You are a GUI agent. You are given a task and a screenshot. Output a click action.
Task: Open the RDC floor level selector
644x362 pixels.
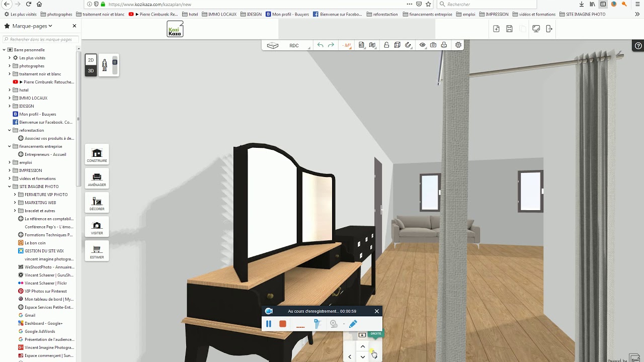[294, 46]
